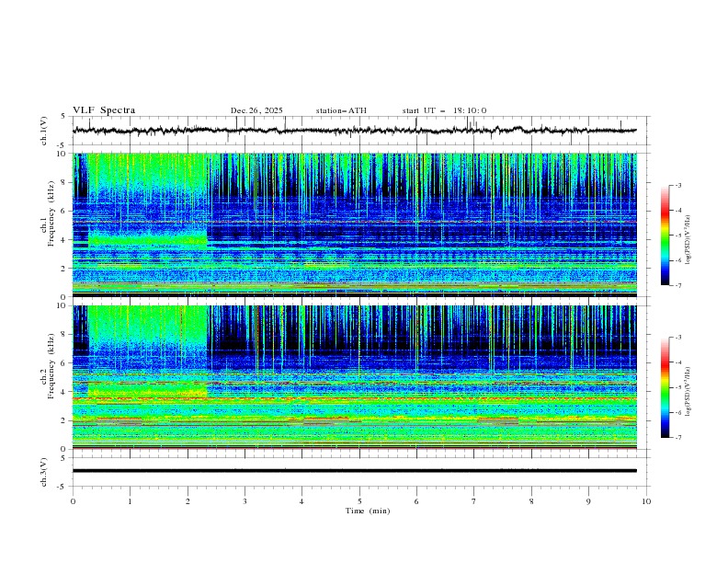Click the ch.1 green 4 kHz emission band

(x=148, y=240)
